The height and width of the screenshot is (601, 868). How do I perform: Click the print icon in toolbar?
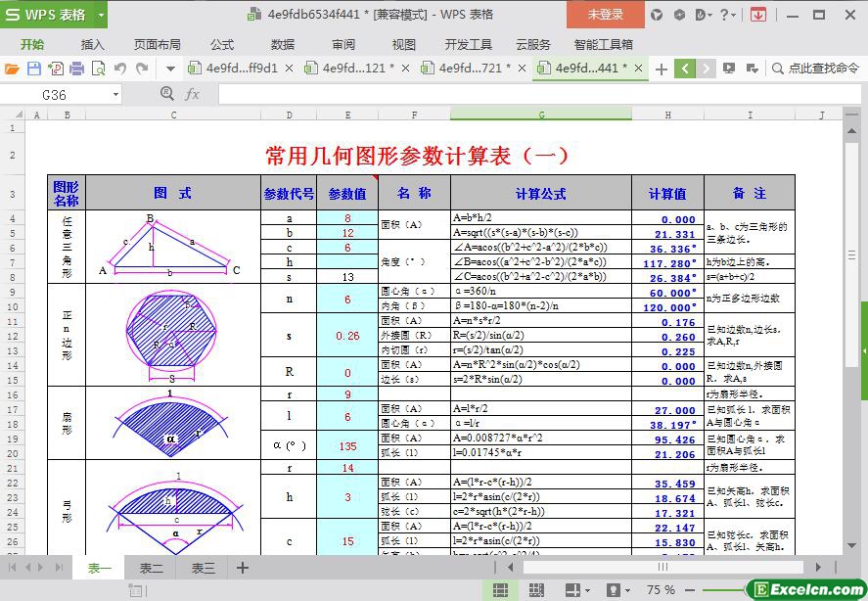76,69
